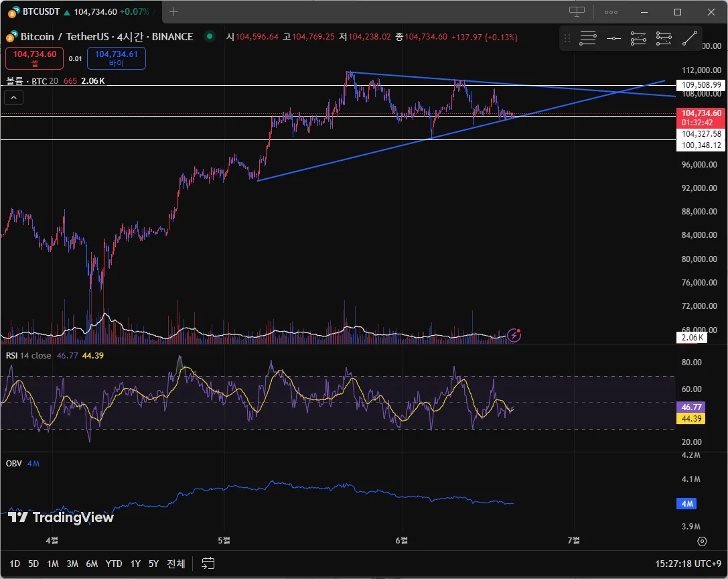
Task: Select the single horizontal line tool
Action: coord(613,39)
